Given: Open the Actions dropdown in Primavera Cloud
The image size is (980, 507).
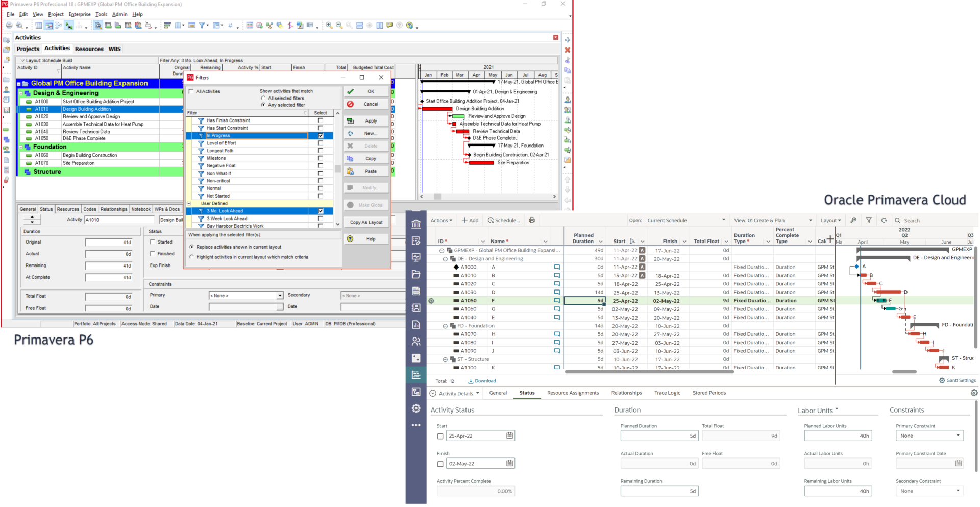Looking at the screenshot, I should pos(442,220).
